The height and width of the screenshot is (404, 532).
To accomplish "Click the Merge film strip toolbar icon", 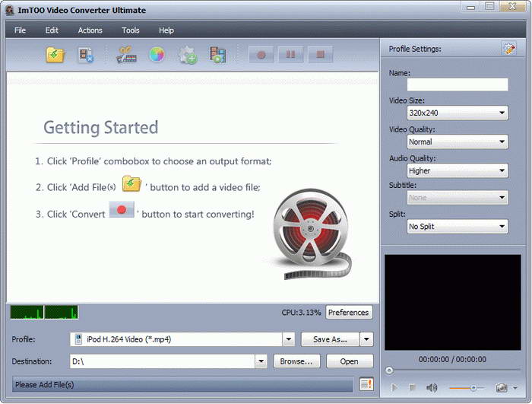I will pos(217,55).
